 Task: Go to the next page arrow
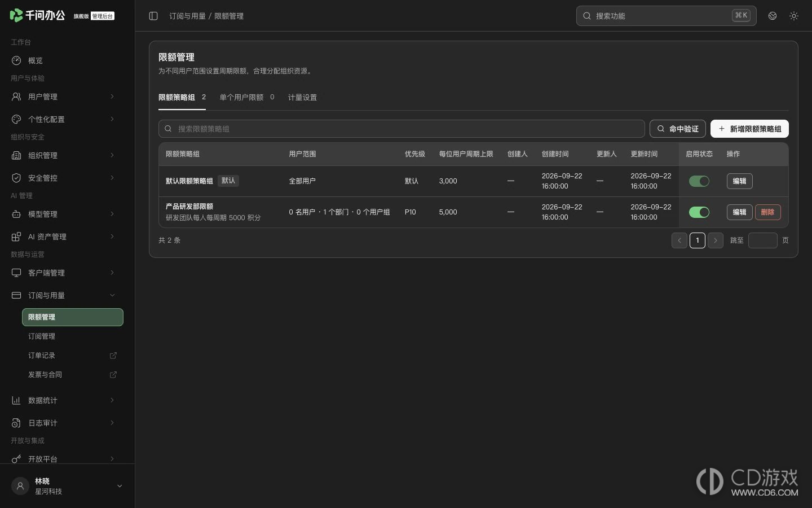pos(716,240)
